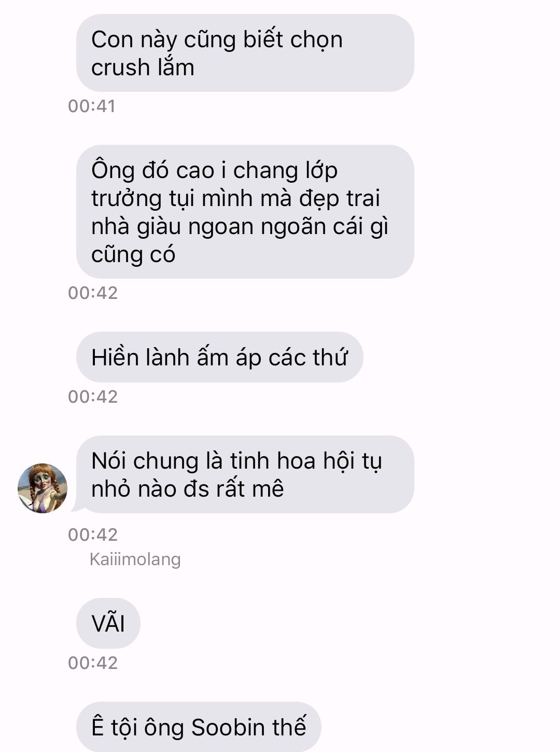Tap empty chat area right of 'VÃI' bubble
This screenshot has width=560, height=752.
[347, 623]
